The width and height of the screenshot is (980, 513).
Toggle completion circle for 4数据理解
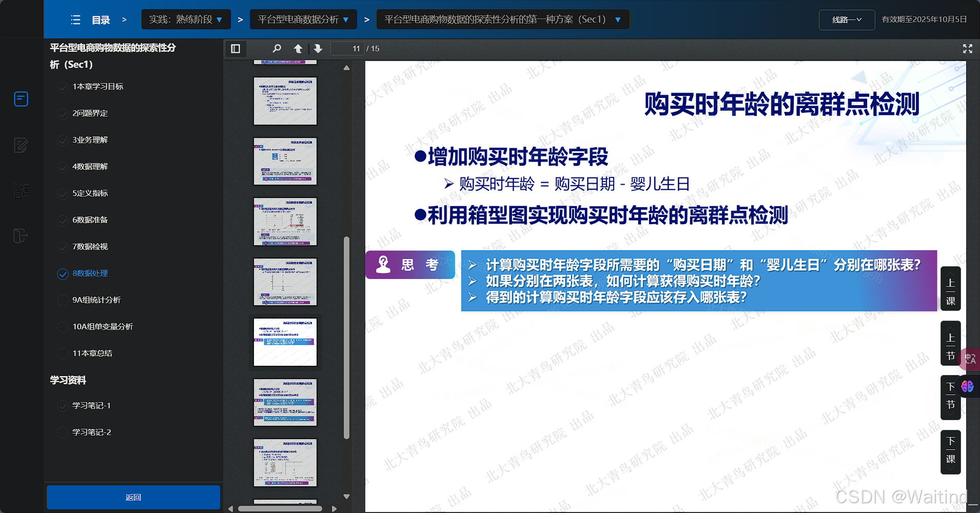point(63,167)
